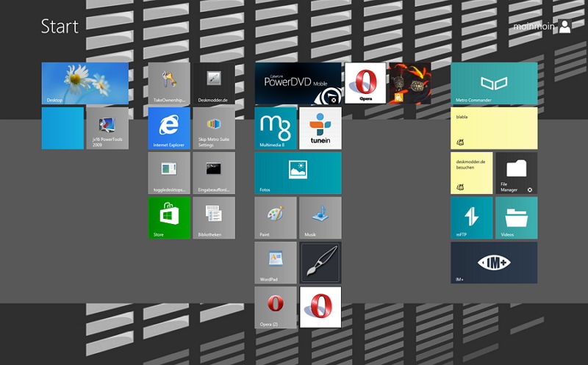The width and height of the screenshot is (588, 365).
Task: Open the Musik tile
Action: [x=320, y=217]
